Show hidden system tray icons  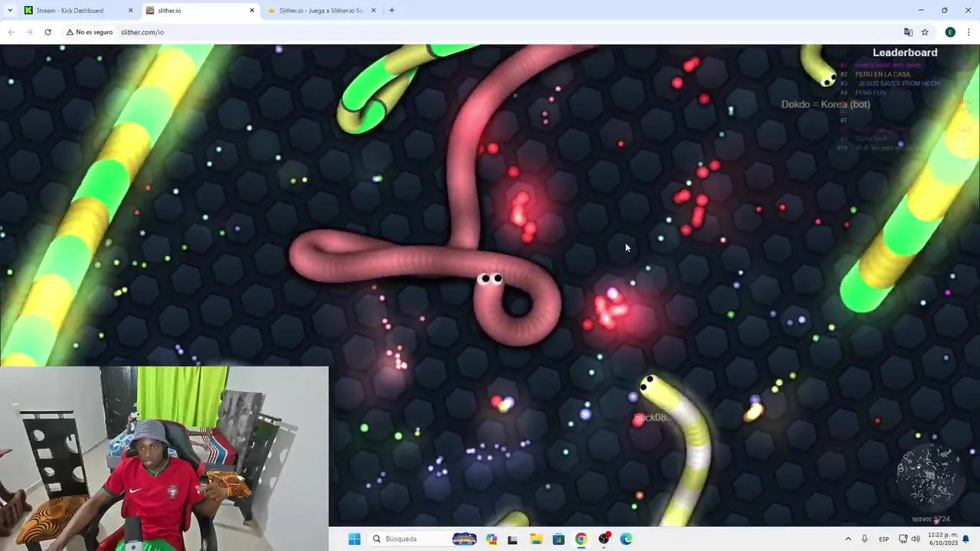tap(848, 539)
